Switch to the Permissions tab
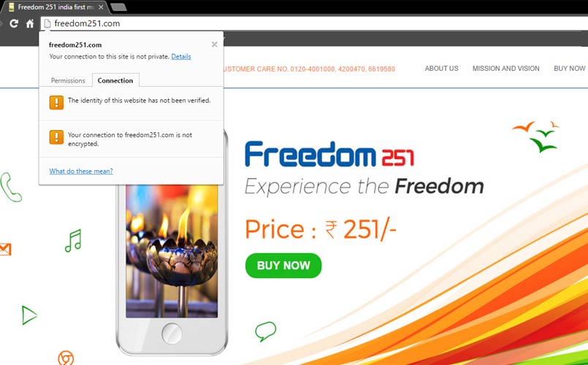Viewport: 588px width, 365px height. pyautogui.click(x=68, y=80)
